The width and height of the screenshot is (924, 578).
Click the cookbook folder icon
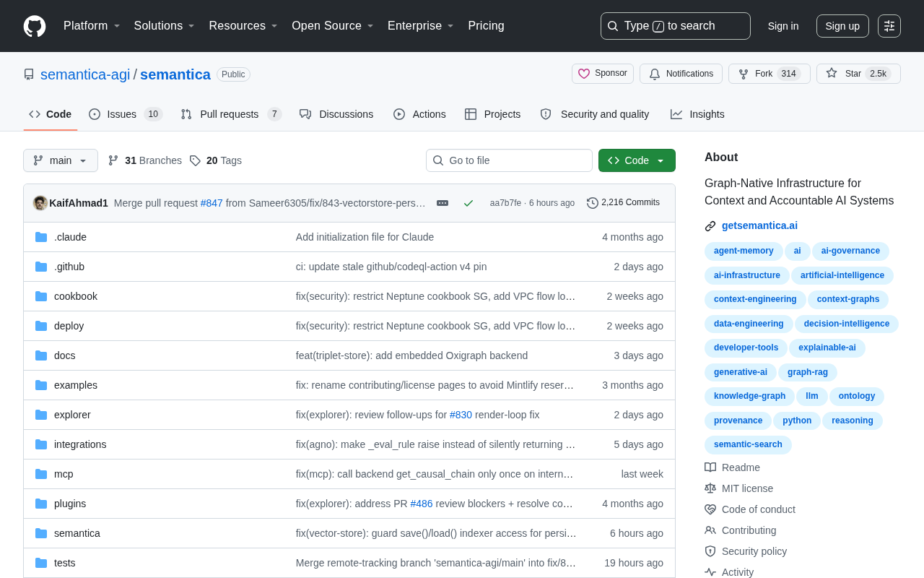tap(41, 296)
